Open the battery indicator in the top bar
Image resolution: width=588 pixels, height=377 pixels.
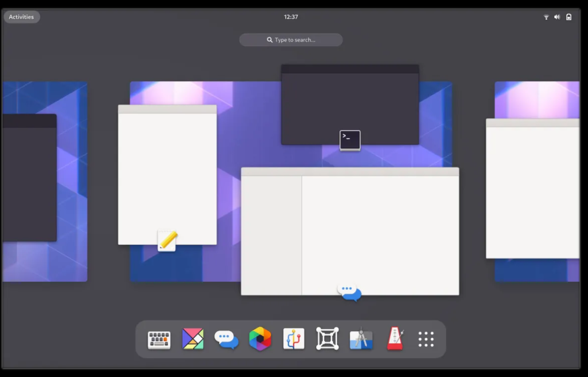568,17
